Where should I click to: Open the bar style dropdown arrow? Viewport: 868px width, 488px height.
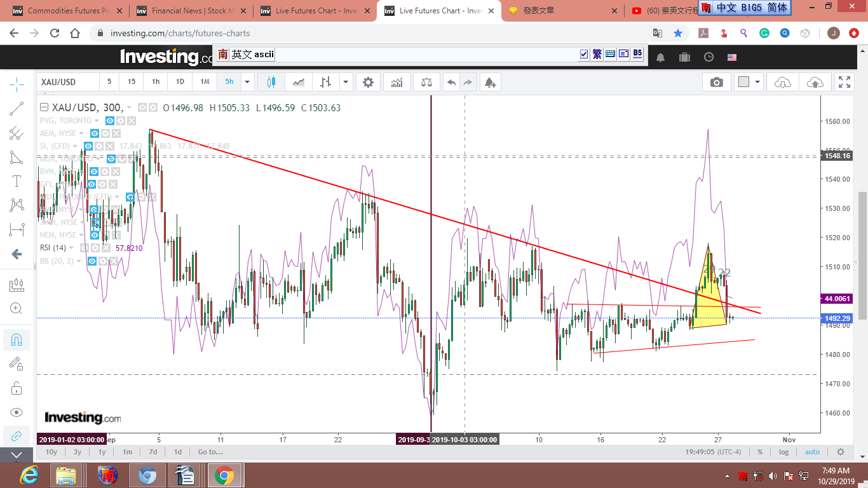[346, 82]
